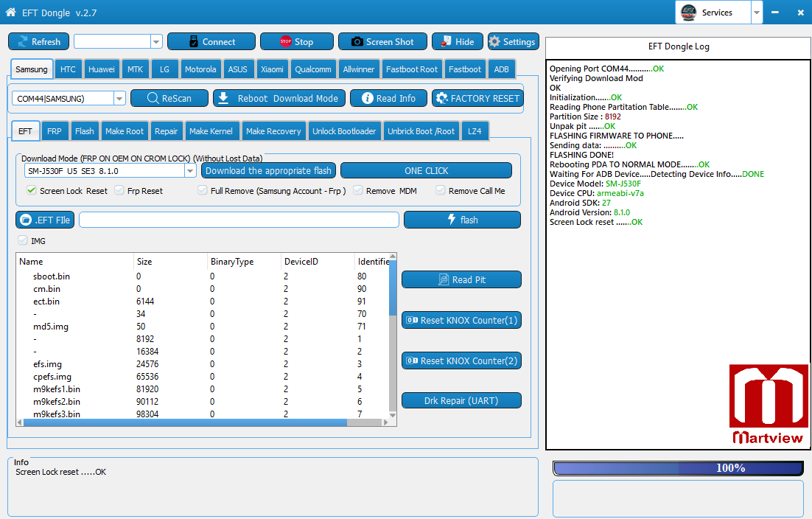Expand the Services dropdown arrow
Screen dimensions: 812x519
click(757, 13)
